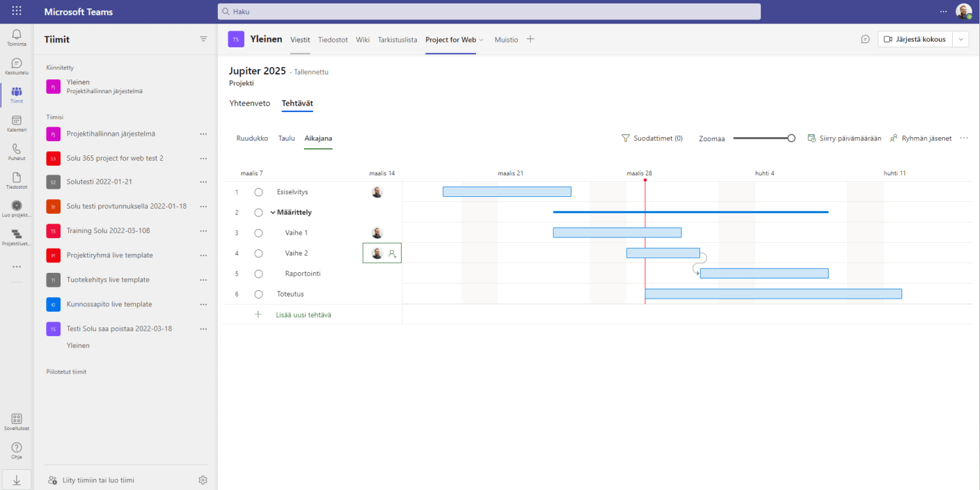The width and height of the screenshot is (980, 490).
Task: Switch to Ruudukko grid view
Action: click(252, 138)
